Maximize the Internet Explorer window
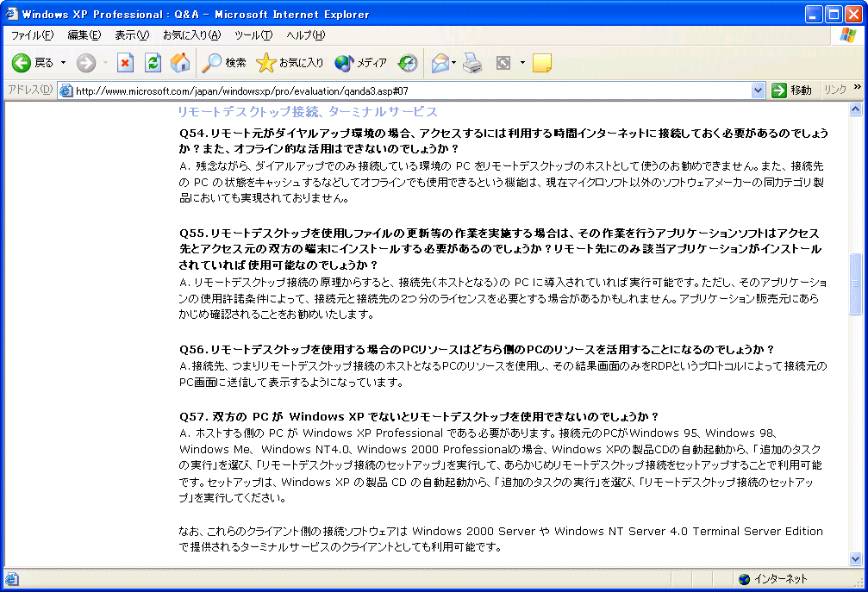The height and width of the screenshot is (592, 868). 834,15
